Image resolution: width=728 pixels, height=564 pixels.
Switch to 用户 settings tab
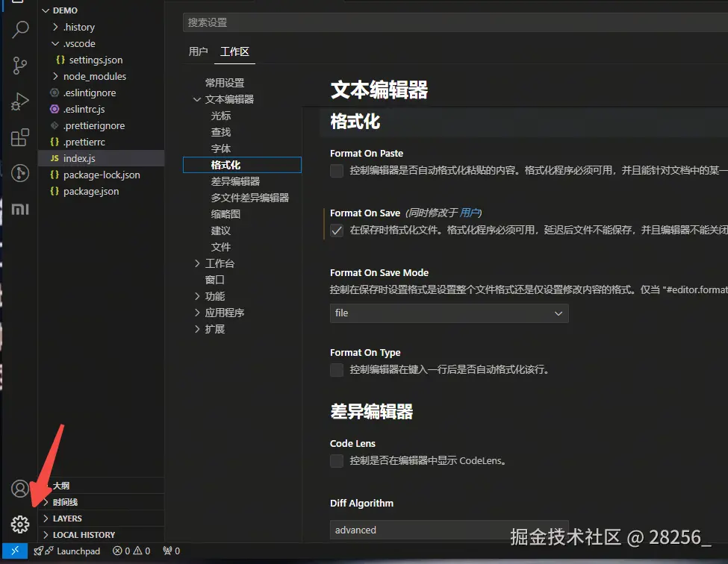point(199,51)
